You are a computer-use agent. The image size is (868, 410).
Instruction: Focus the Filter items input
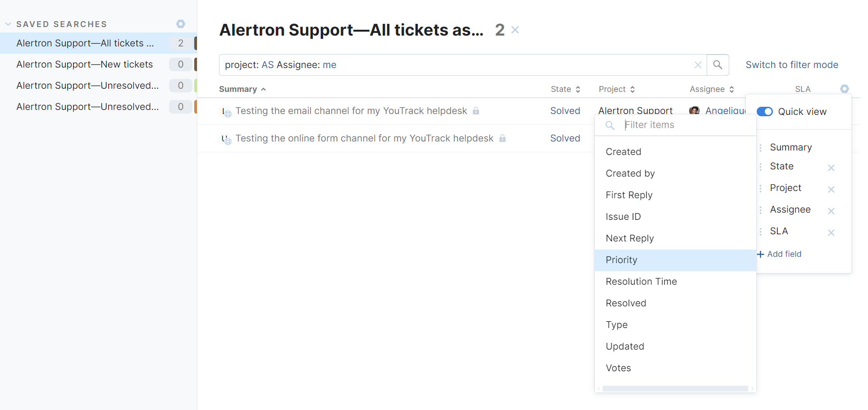687,125
